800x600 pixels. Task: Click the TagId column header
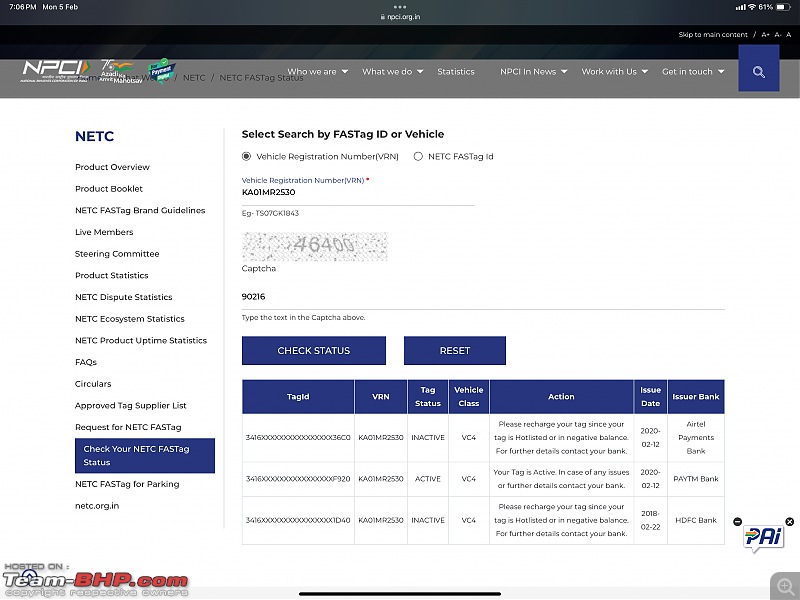[x=298, y=396]
